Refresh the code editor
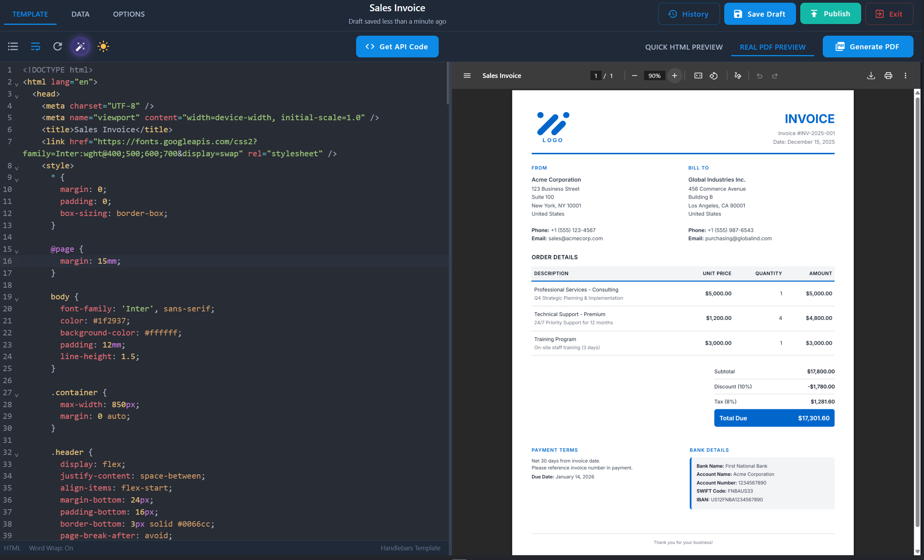 (x=57, y=46)
